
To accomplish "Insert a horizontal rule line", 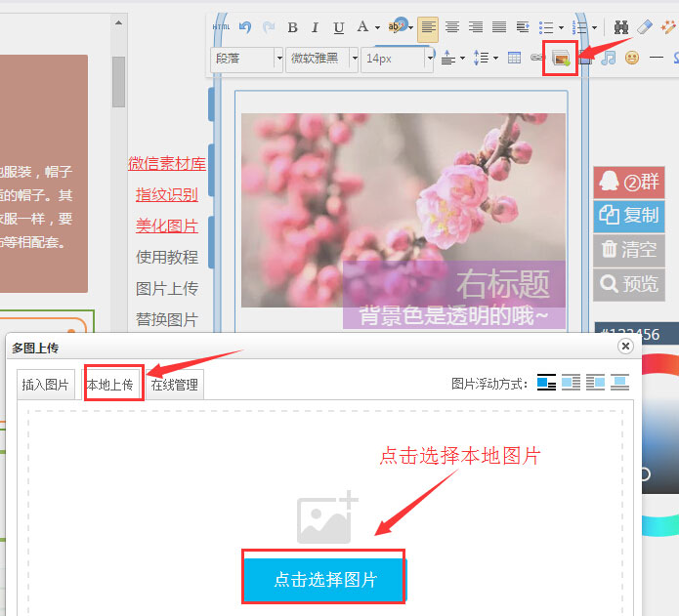I will click(657, 58).
